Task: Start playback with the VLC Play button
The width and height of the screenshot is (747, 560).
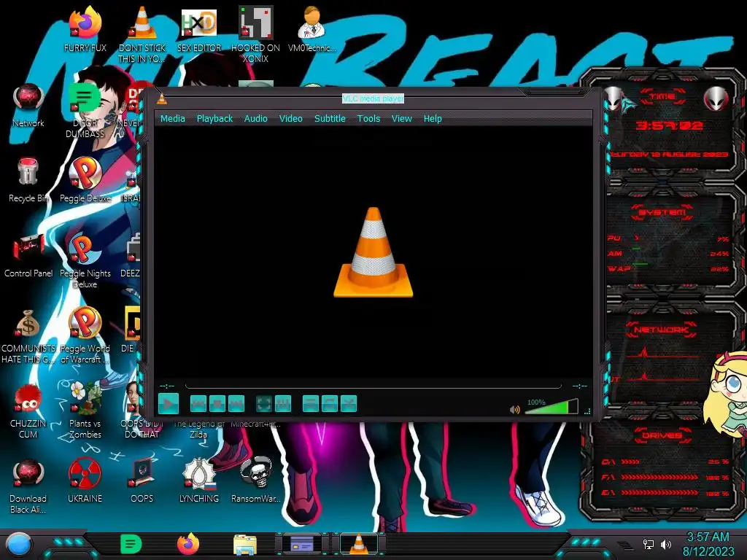Action: pyautogui.click(x=169, y=404)
